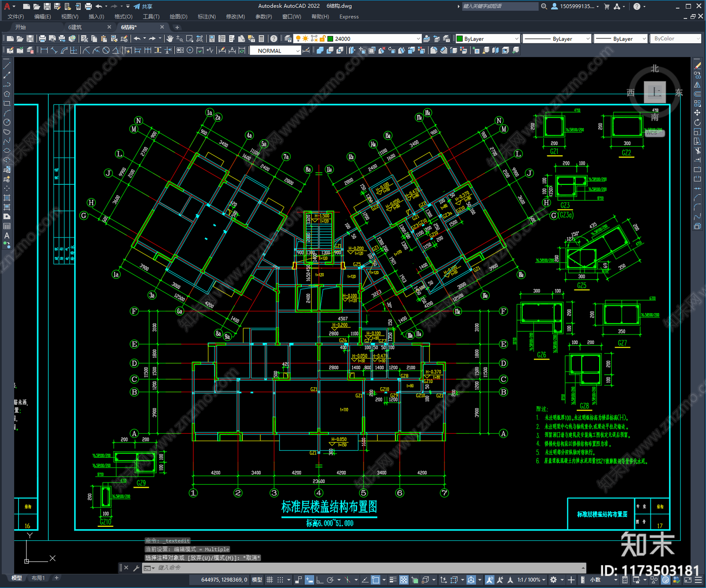
Task: Click the Autodesk App Store cart icon
Action: pos(607,6)
